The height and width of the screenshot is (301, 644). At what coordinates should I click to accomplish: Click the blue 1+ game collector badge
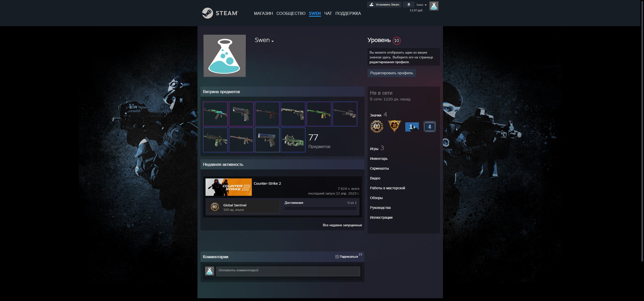tap(412, 127)
